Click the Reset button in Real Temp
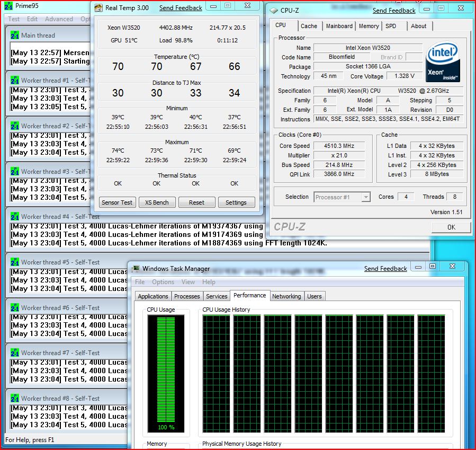 (x=197, y=202)
